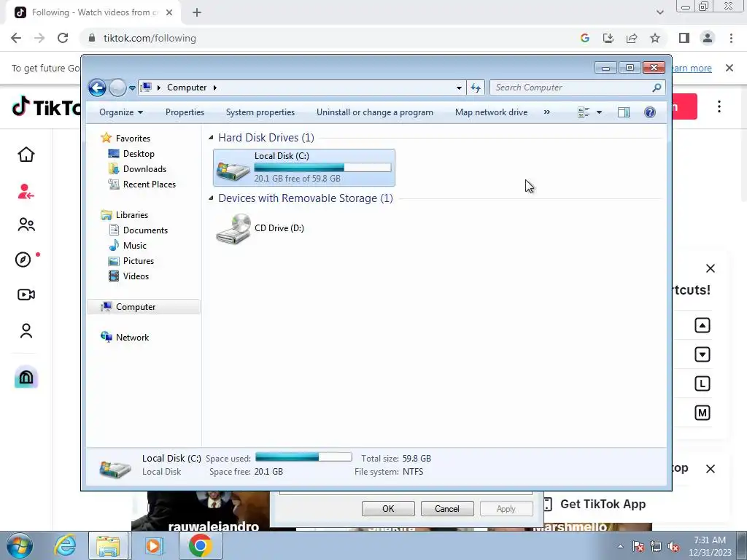Collapse Devices with Removable Storage group

pyautogui.click(x=211, y=198)
